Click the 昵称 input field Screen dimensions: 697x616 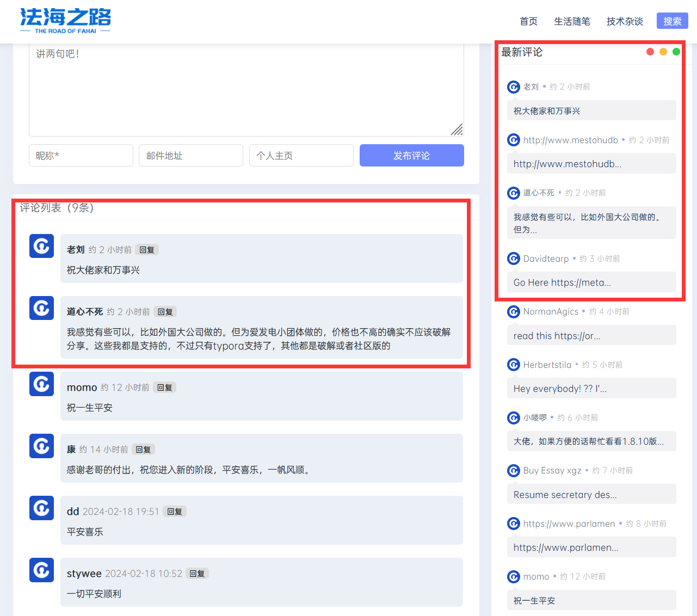coord(81,155)
